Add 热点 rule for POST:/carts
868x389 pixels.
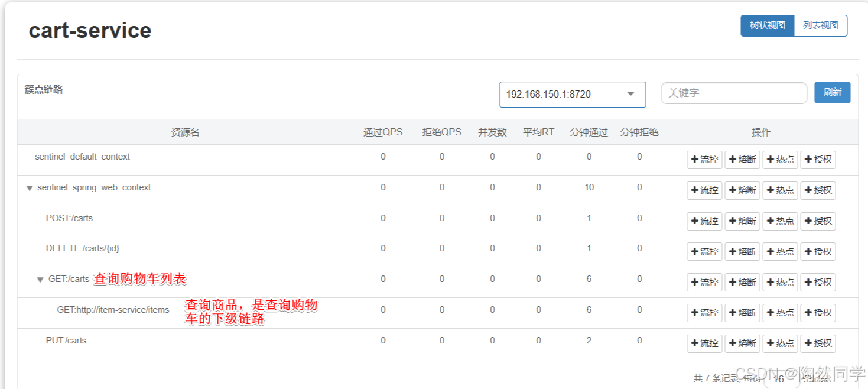(x=780, y=221)
